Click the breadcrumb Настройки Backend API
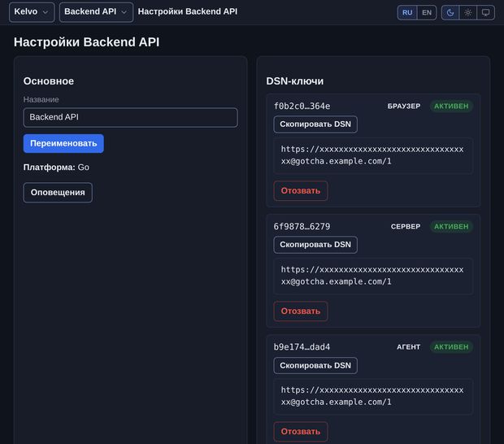This screenshot has height=444, width=504. pyautogui.click(x=188, y=11)
